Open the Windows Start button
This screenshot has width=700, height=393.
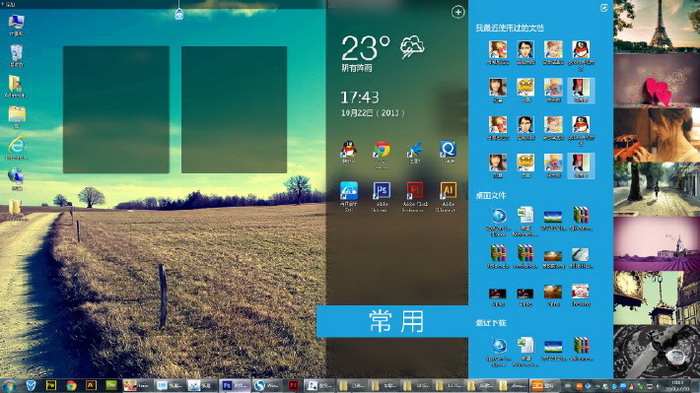click(x=9, y=386)
